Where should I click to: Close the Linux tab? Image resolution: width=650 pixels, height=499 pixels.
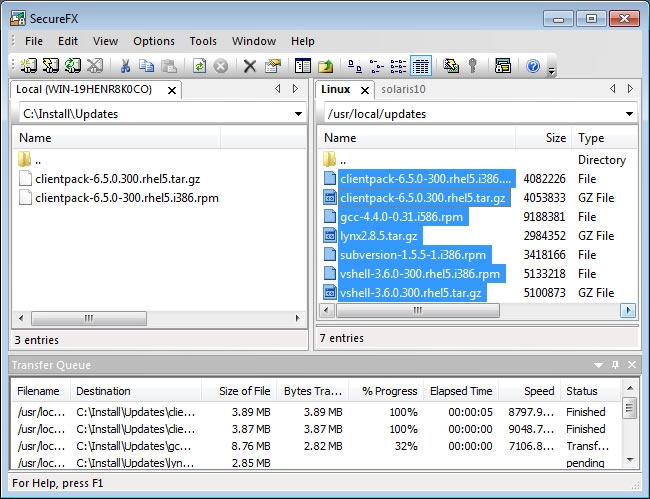365,90
